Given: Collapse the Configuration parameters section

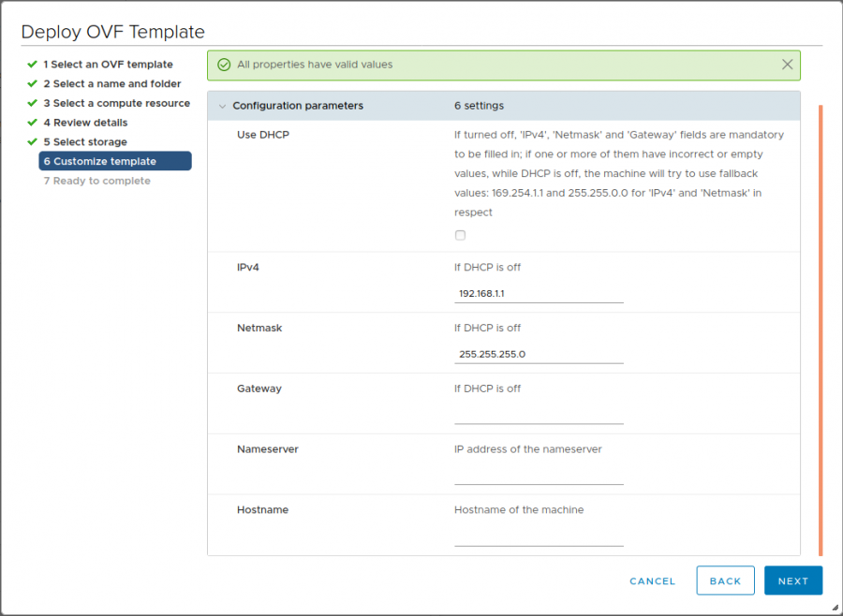Looking at the screenshot, I should tap(223, 106).
